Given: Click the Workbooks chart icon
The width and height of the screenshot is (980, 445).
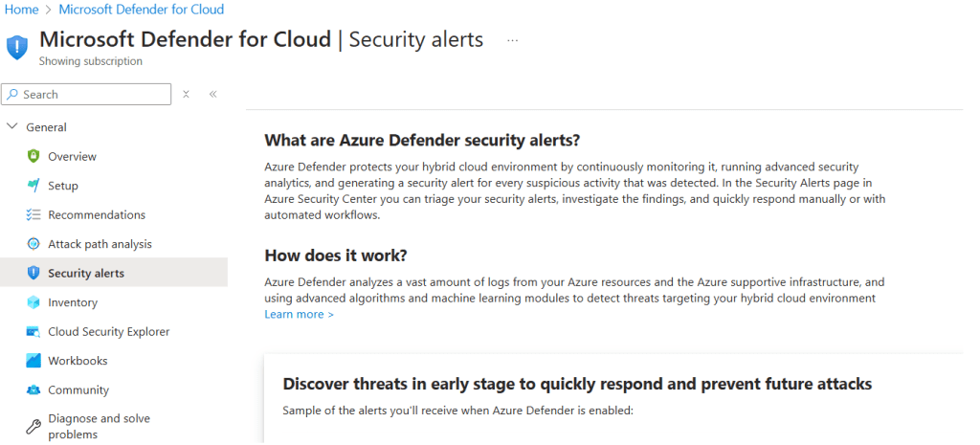Looking at the screenshot, I should [x=33, y=361].
